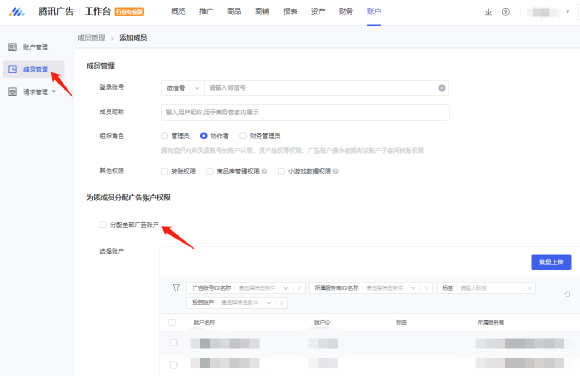Go back via 成员管理 breadcrumb link
This screenshot has width=580, height=376.
coord(91,38)
